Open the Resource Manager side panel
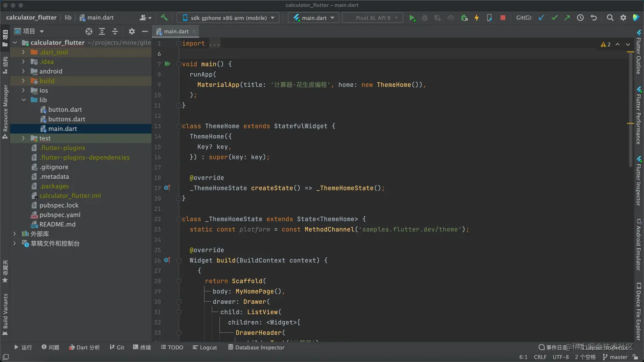 click(x=5, y=111)
